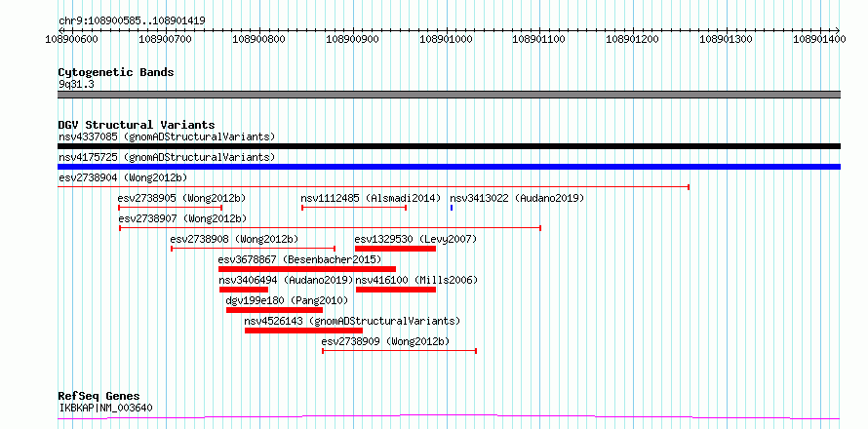Click the esv2738905 (Wong2012b) variant label
The width and height of the screenshot is (868, 429).
pos(181,198)
